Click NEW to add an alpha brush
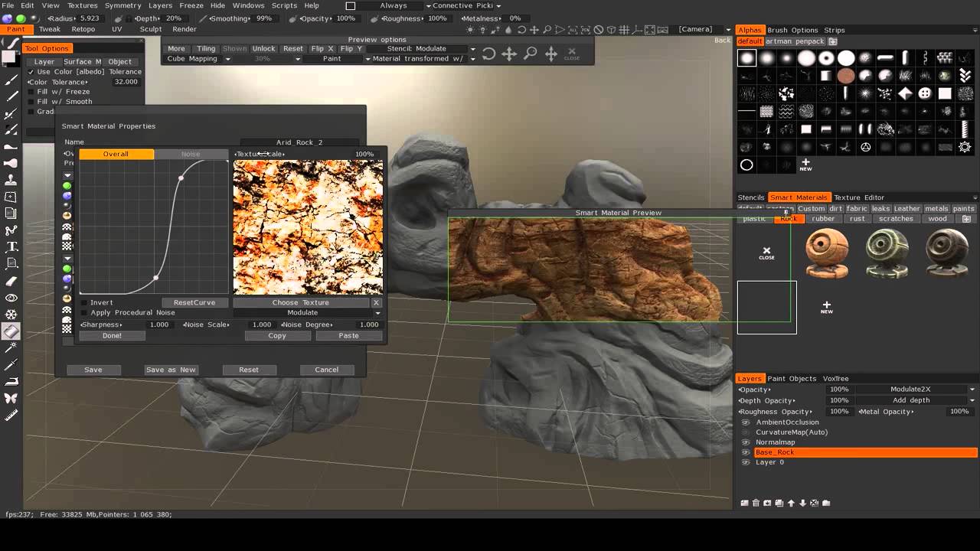Viewport: 980px width, 551px height. (805, 165)
